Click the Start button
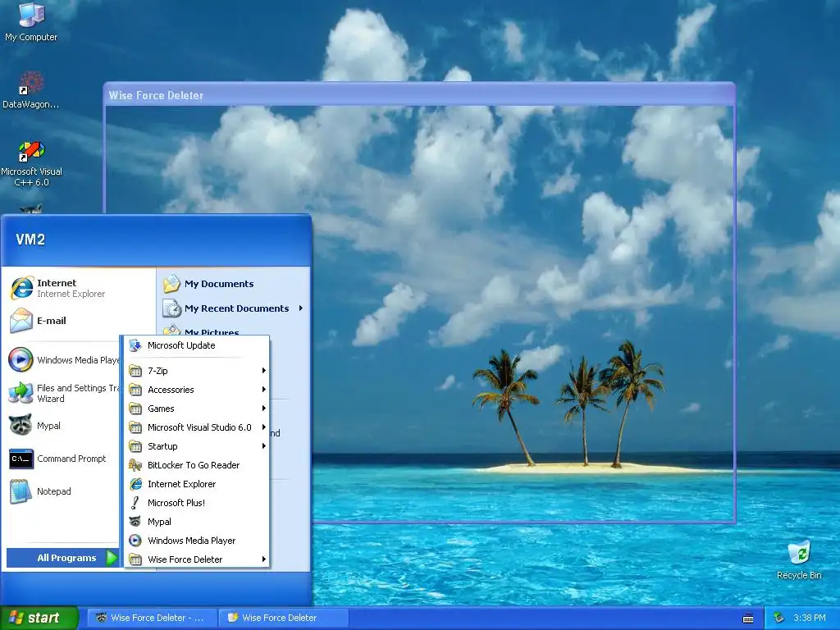The image size is (840, 630). 39,618
